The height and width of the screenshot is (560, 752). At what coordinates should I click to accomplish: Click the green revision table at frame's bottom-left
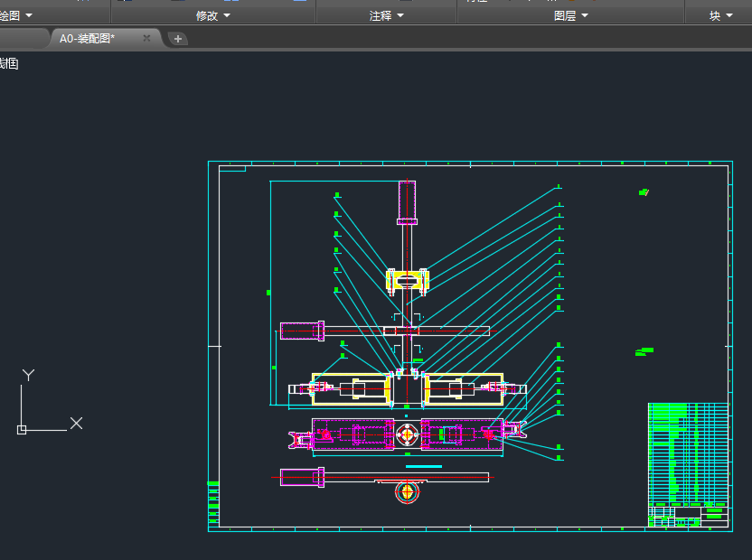coord(213,503)
